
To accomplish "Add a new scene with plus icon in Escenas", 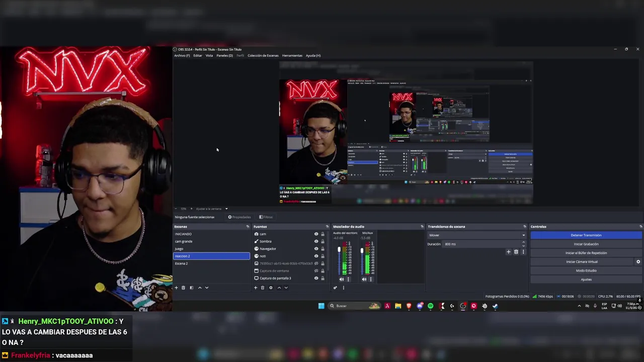I will (176, 288).
